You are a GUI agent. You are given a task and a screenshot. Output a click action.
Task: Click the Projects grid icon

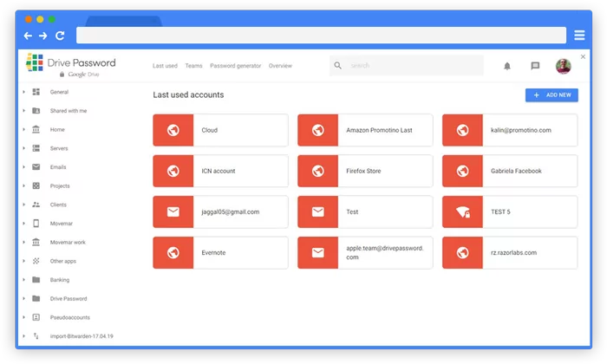36,185
